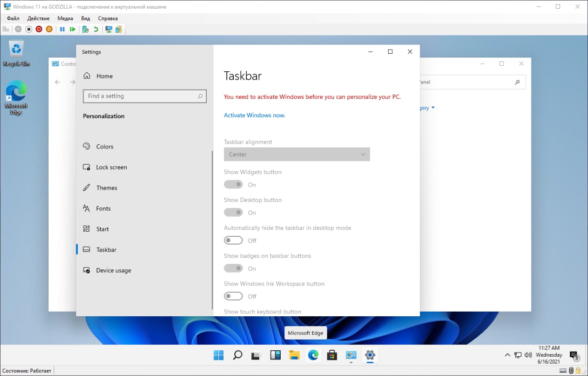Click the orange Save state toolbar icon

pyautogui.click(x=49, y=29)
